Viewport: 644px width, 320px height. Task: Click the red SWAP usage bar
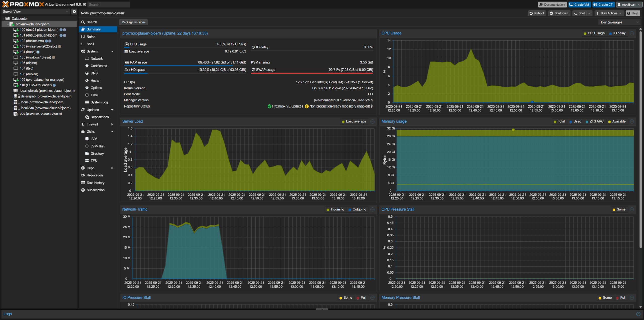312,73
